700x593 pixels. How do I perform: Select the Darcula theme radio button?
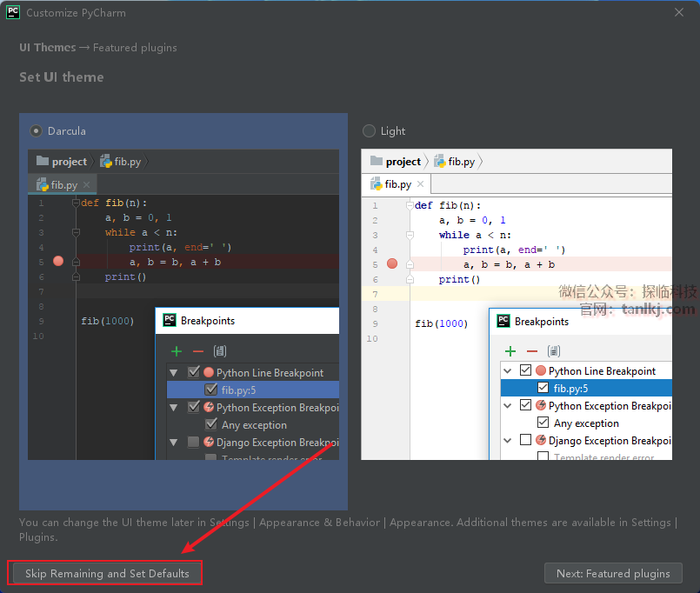click(x=36, y=131)
